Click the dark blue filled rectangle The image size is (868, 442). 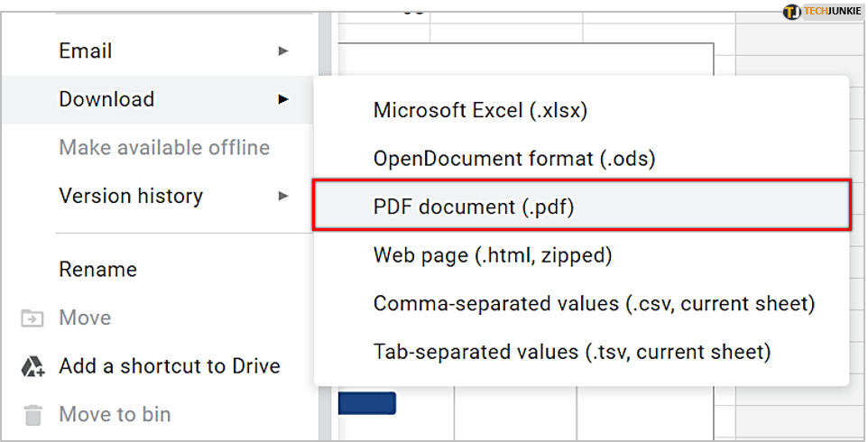click(367, 403)
